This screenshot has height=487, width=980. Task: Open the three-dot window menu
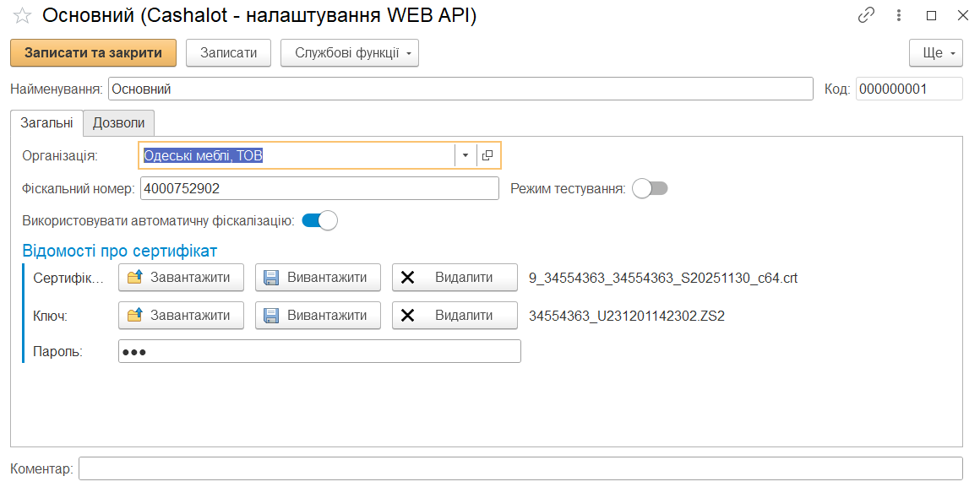coord(899,15)
